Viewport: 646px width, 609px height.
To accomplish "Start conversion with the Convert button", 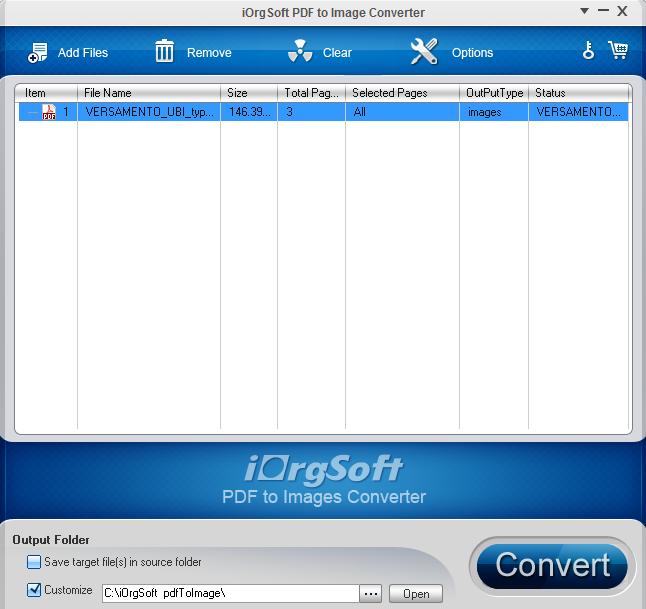I will click(x=552, y=566).
